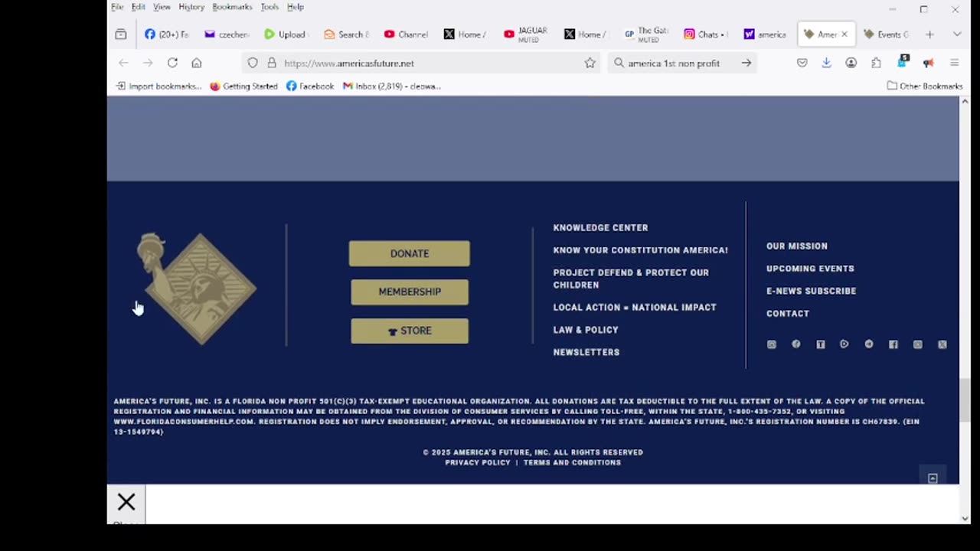Click the scroll-to-top icon near footer

(x=933, y=478)
